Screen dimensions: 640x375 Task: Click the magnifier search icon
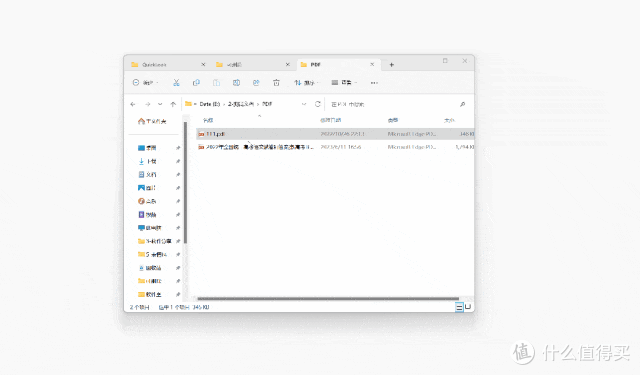[x=462, y=104]
